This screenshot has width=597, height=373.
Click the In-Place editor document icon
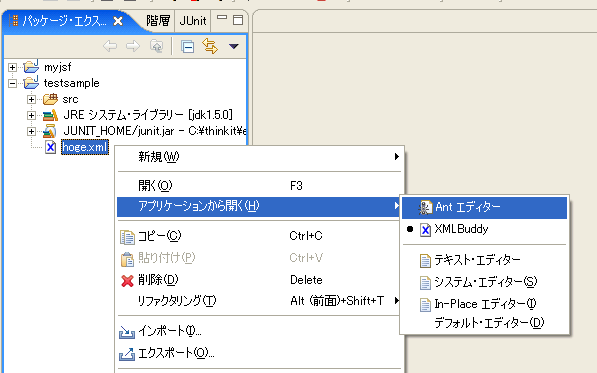[x=425, y=305]
